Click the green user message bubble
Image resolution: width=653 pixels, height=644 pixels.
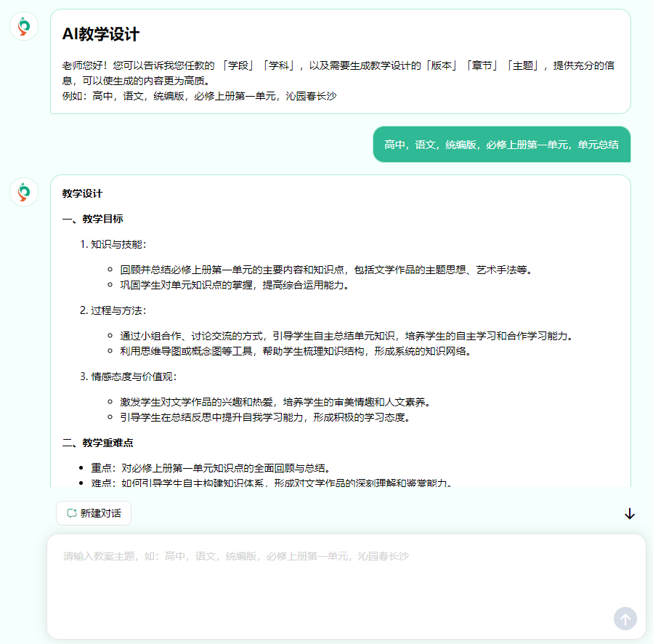click(501, 145)
